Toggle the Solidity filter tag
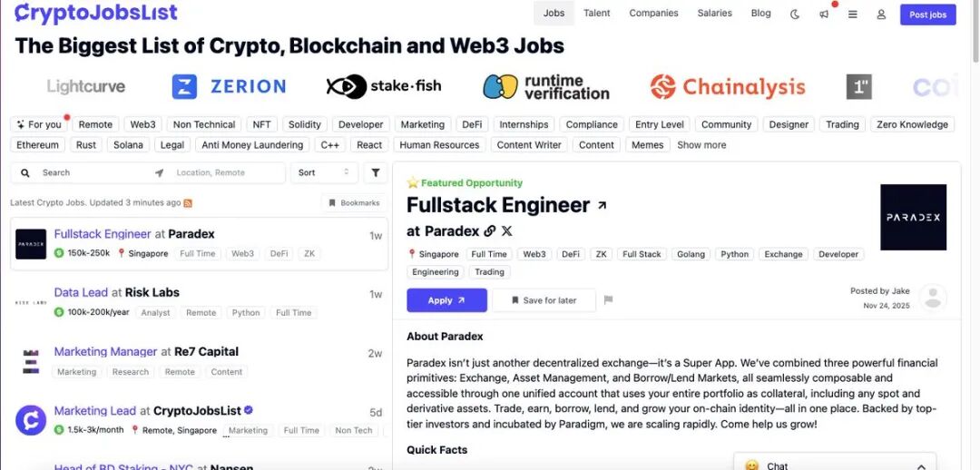This screenshot has height=470, width=980. (x=304, y=124)
